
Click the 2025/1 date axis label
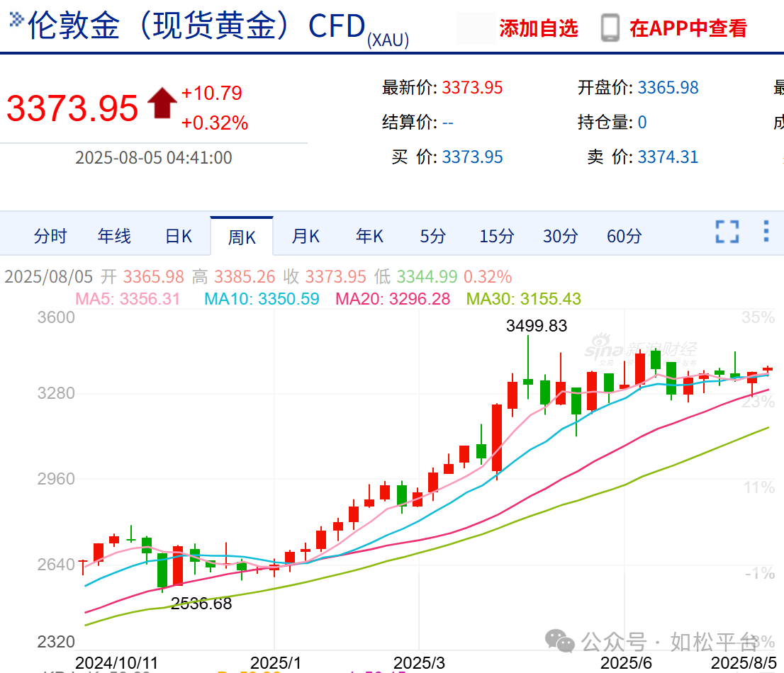click(276, 663)
